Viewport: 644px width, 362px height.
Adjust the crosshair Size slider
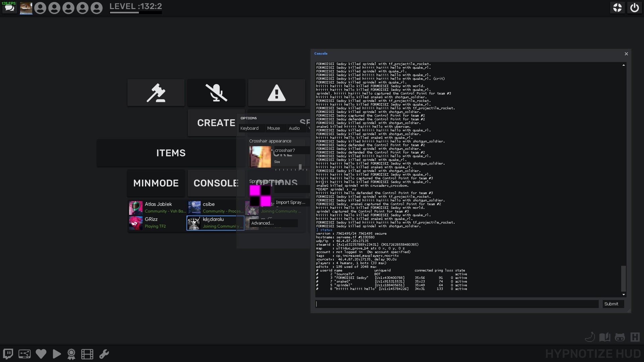point(300,167)
